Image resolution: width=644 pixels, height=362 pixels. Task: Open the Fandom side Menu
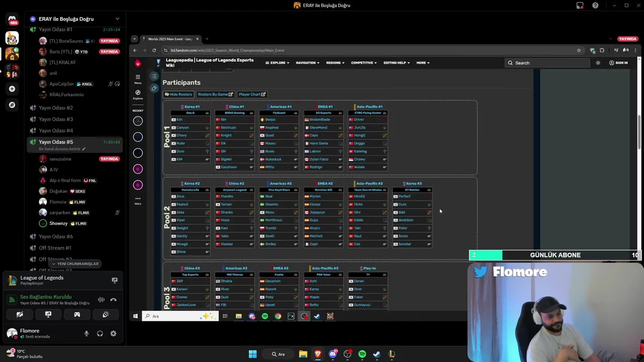(x=138, y=79)
